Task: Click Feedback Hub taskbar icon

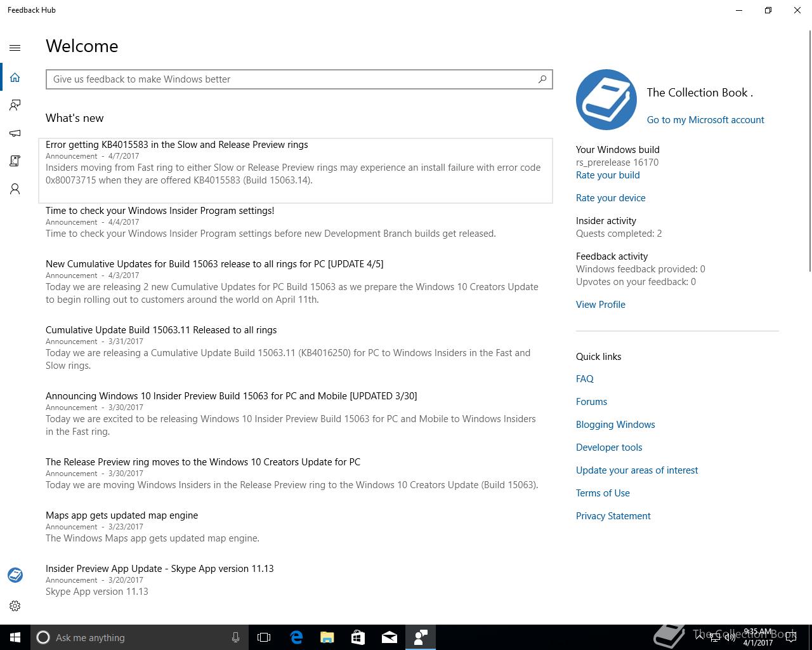Action: 421,637
